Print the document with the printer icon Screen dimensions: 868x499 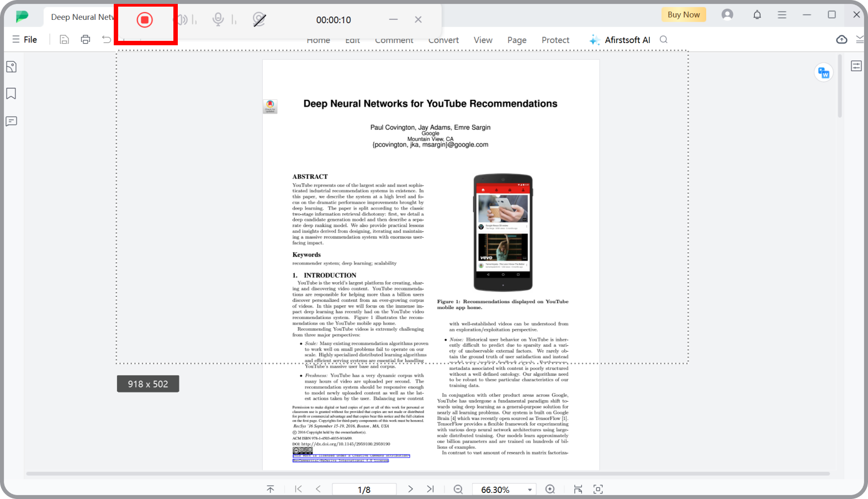click(x=86, y=40)
